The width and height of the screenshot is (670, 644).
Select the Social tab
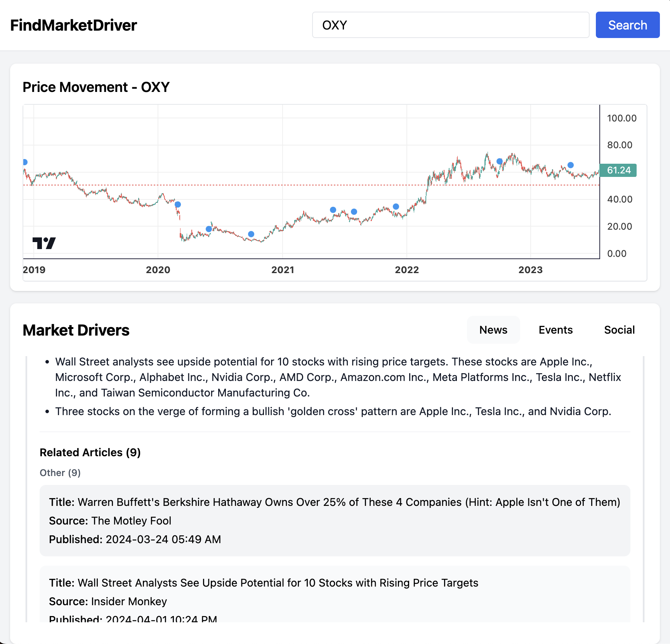(x=619, y=330)
